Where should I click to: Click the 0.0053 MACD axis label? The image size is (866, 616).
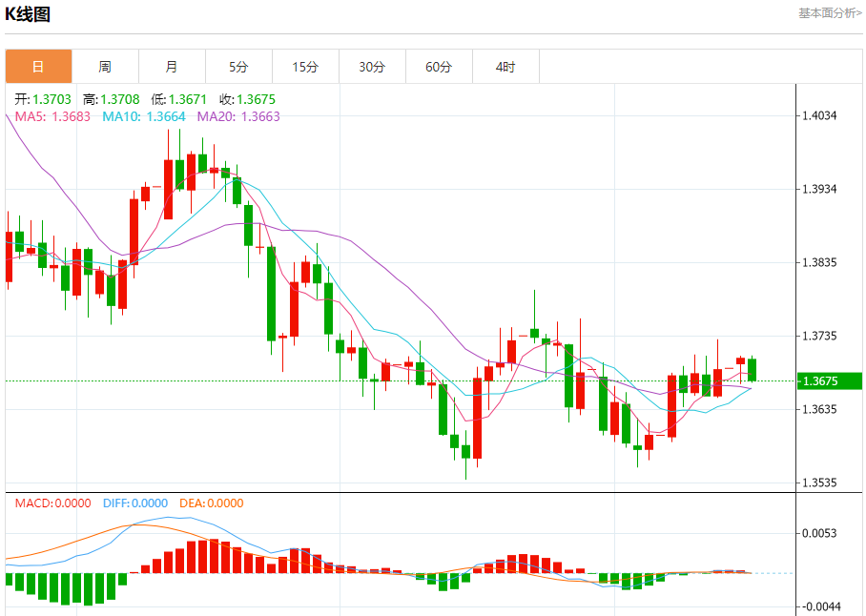[x=819, y=533]
